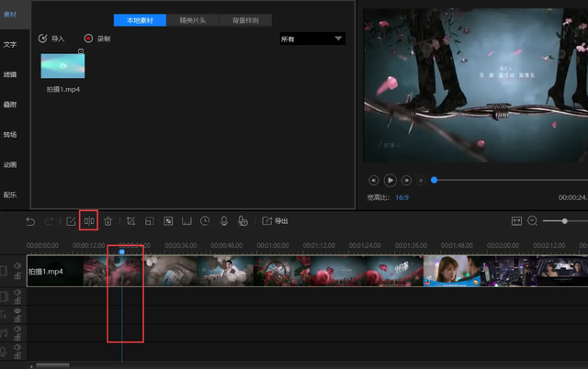Image resolution: width=588 pixels, height=369 pixels.
Task: Open the edit clip tool
Action: point(71,221)
